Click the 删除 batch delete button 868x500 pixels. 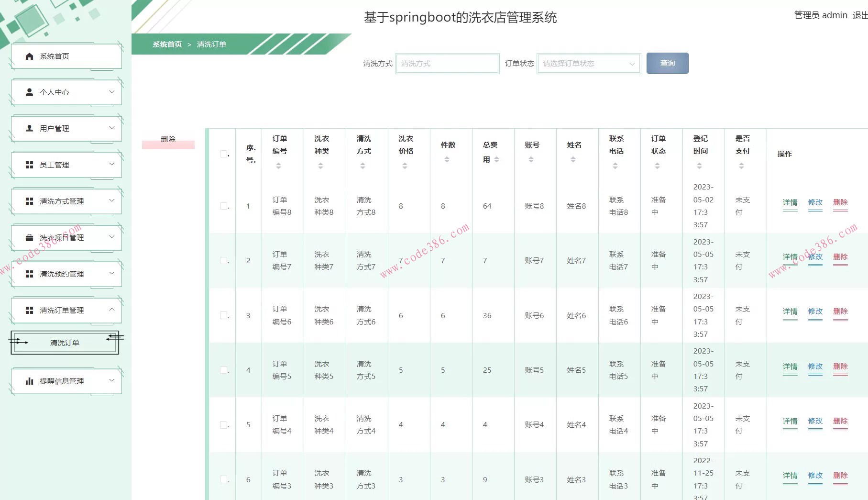coord(168,139)
